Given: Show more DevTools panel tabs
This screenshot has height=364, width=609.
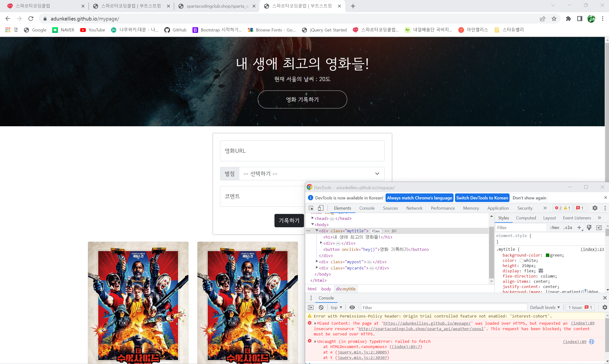Looking at the screenshot, I should pos(545,208).
